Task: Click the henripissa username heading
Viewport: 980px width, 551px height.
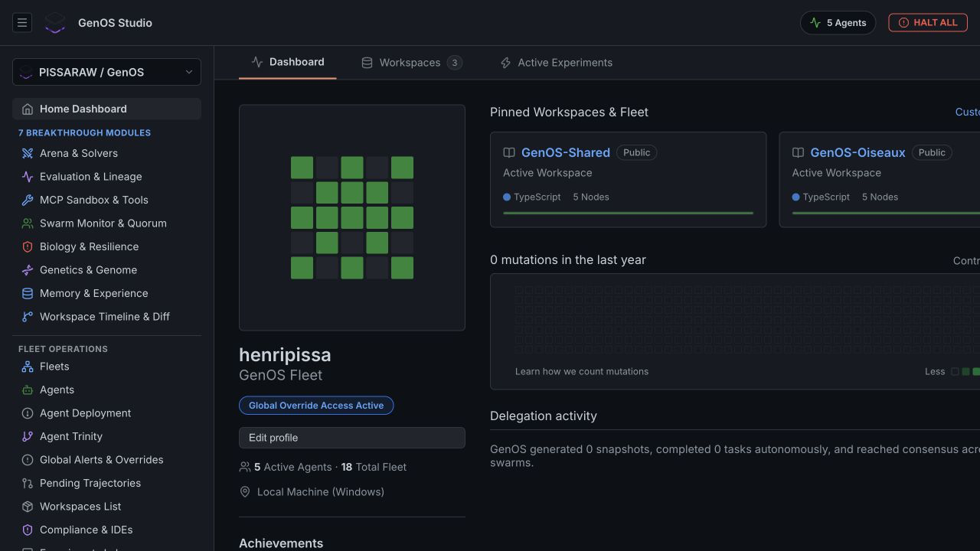Action: 285,355
